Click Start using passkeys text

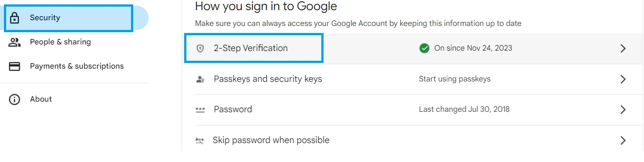[455, 79]
